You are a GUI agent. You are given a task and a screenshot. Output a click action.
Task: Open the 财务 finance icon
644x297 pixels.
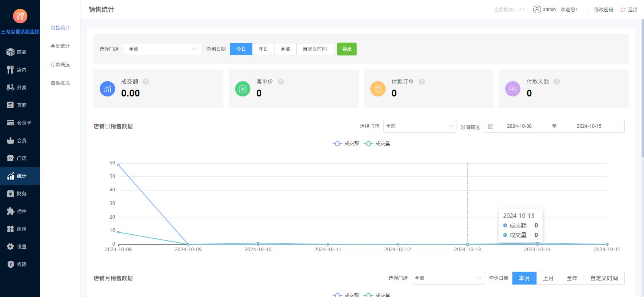point(10,194)
